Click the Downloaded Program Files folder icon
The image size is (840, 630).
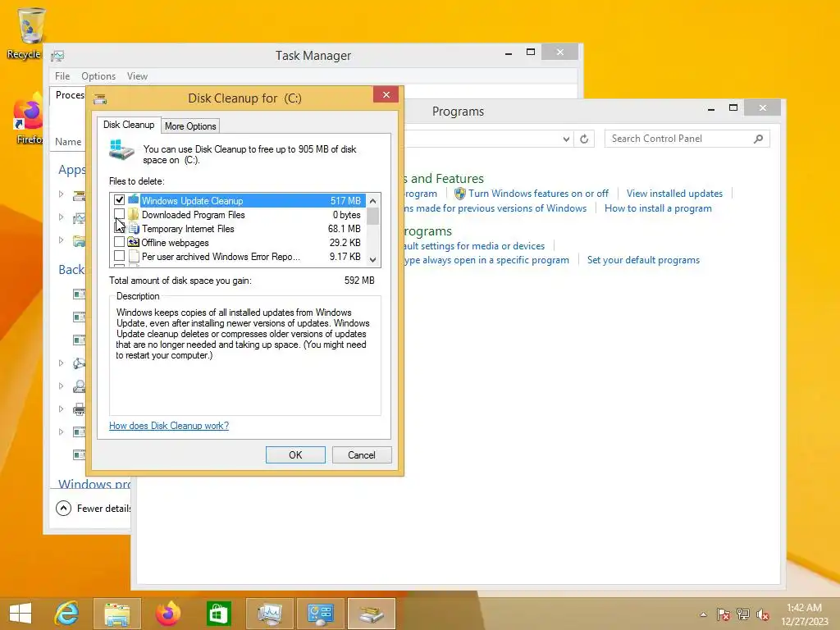pyautogui.click(x=134, y=214)
